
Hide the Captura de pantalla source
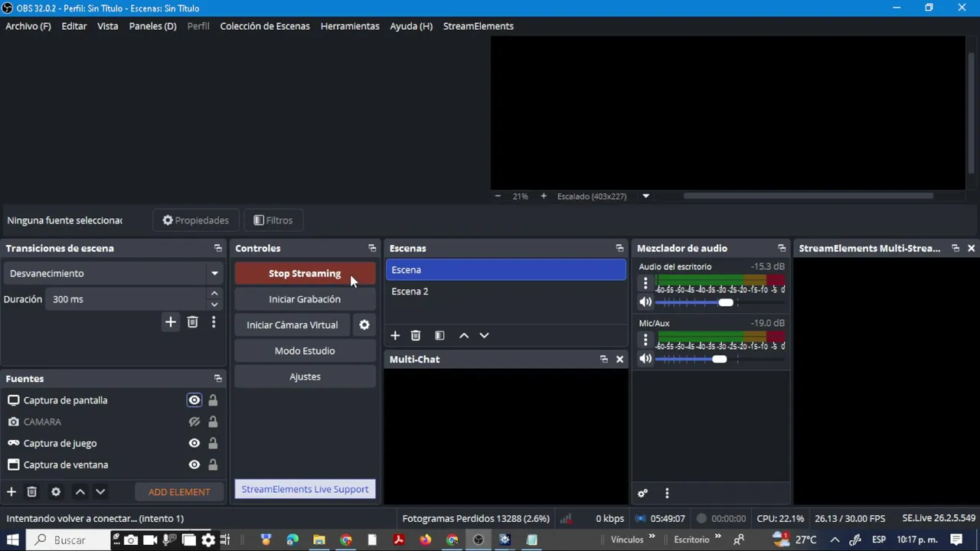[194, 400]
